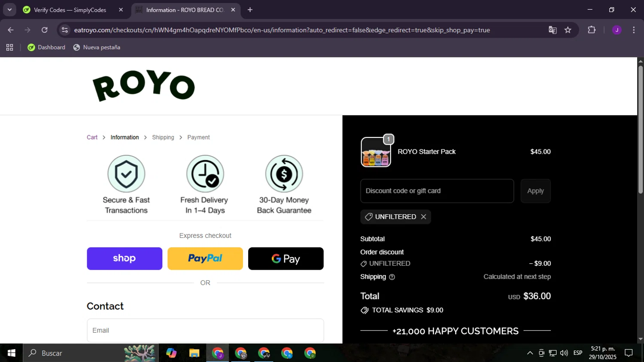This screenshot has width=644, height=362.
Task: Open File Explorer from the taskbar
Action: [x=194, y=353]
